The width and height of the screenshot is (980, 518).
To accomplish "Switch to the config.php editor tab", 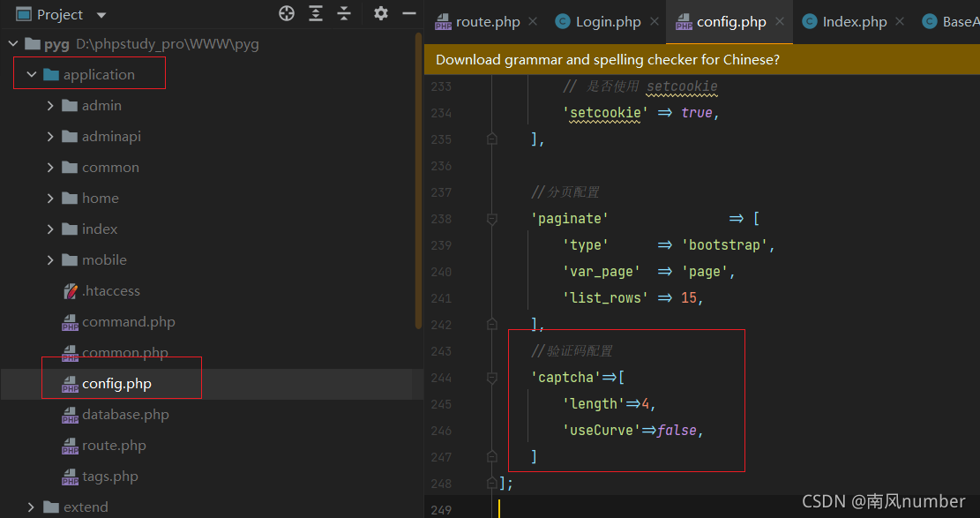I will point(731,22).
